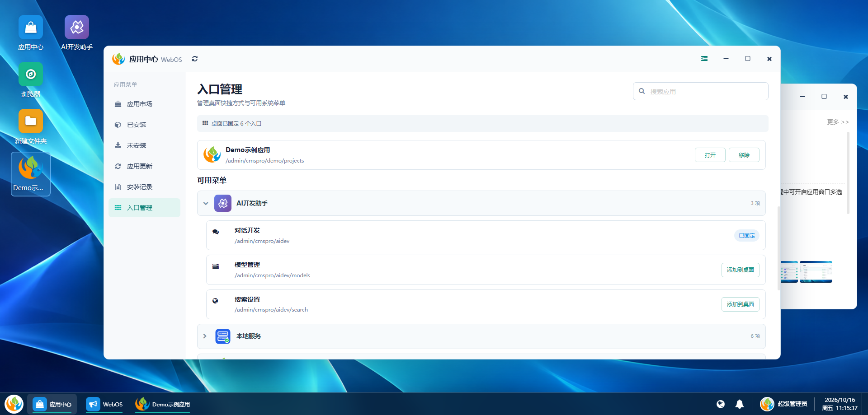
Task: Switch to the WebOS taskbar button
Action: pyautogui.click(x=104, y=404)
